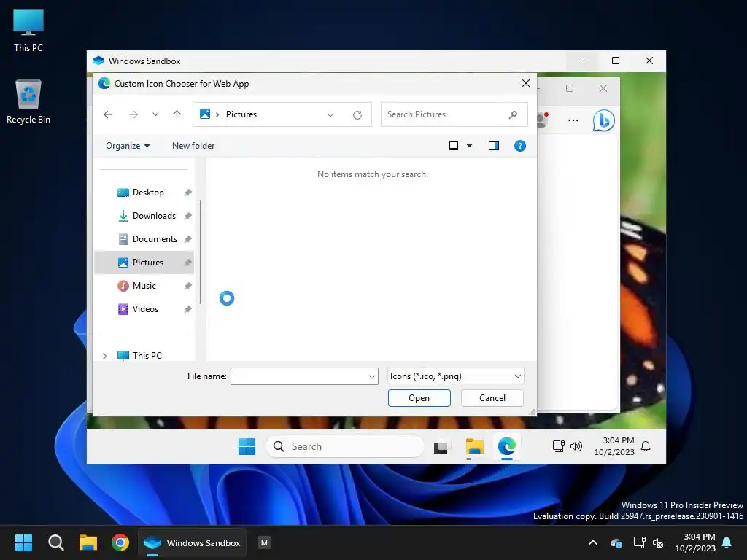Create a New folder

click(193, 146)
